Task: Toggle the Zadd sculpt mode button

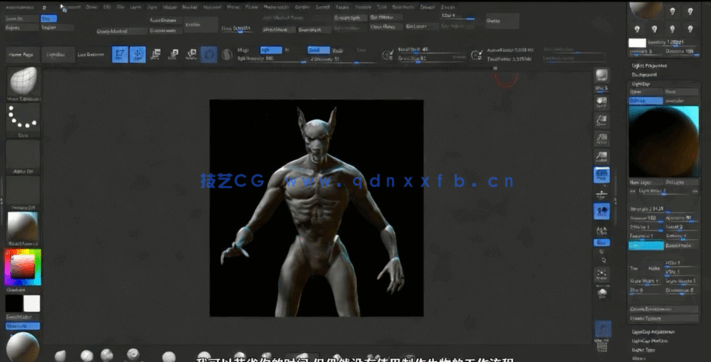Action: [318, 50]
